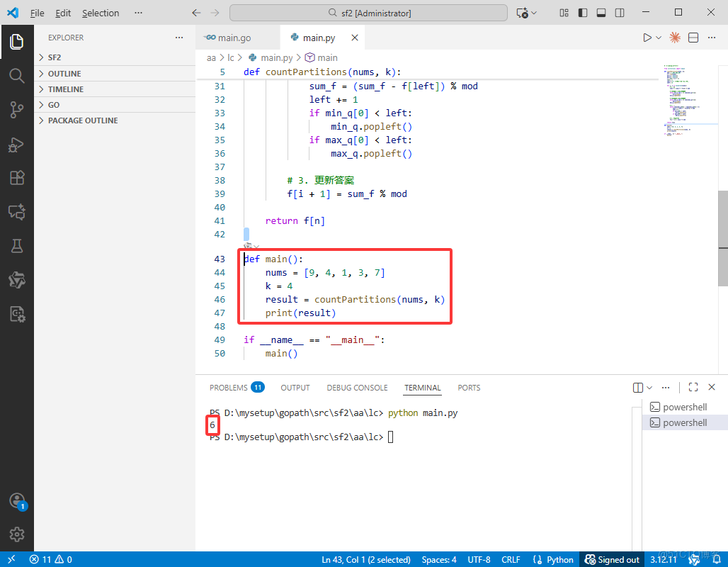This screenshot has width=728, height=567.
Task: Open Manage settings gear icon
Action: tap(17, 534)
